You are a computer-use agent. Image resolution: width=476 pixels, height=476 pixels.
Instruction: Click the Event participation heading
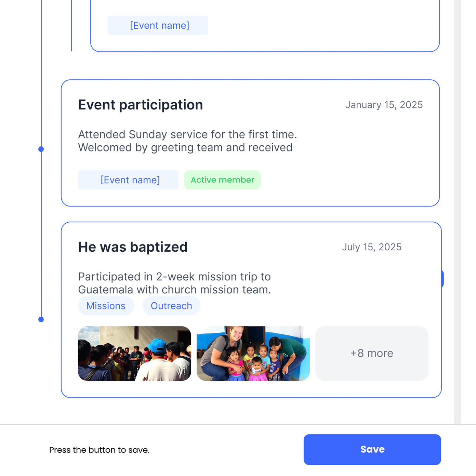coord(141,105)
